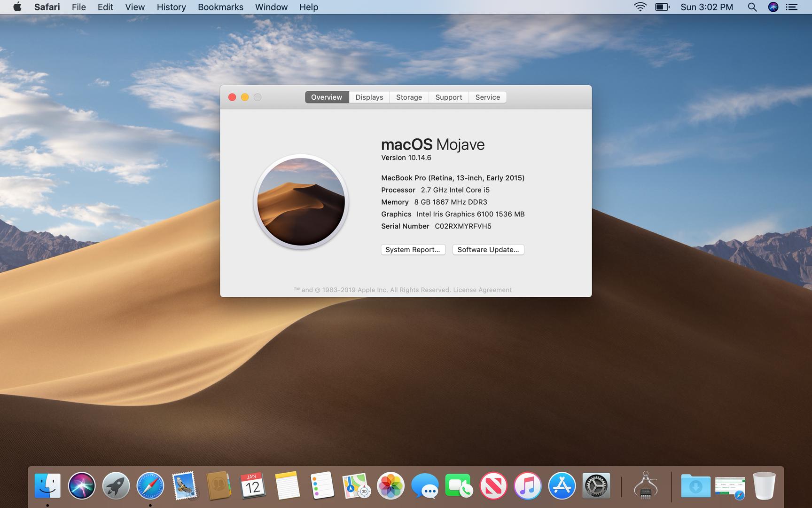Open System Preferences gear in Dock
812x508 pixels.
596,486
